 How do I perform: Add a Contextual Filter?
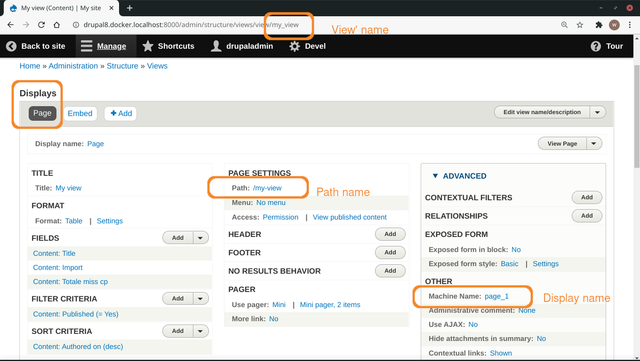tap(587, 197)
